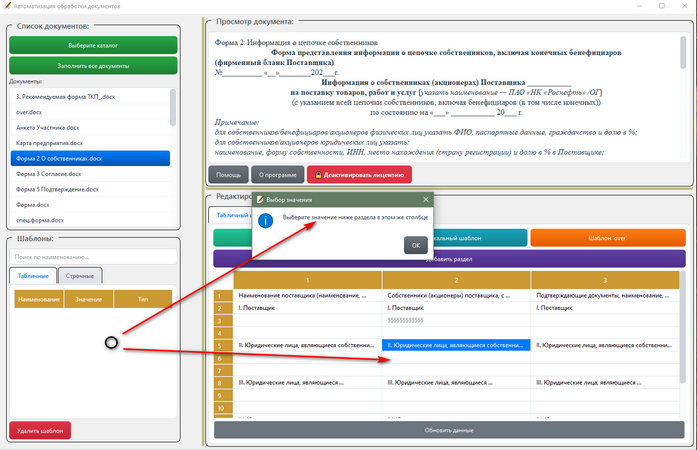Select 'Анкета Участника.docx' document
Image resolution: width=697 pixels, height=450 pixels.
(x=90, y=128)
